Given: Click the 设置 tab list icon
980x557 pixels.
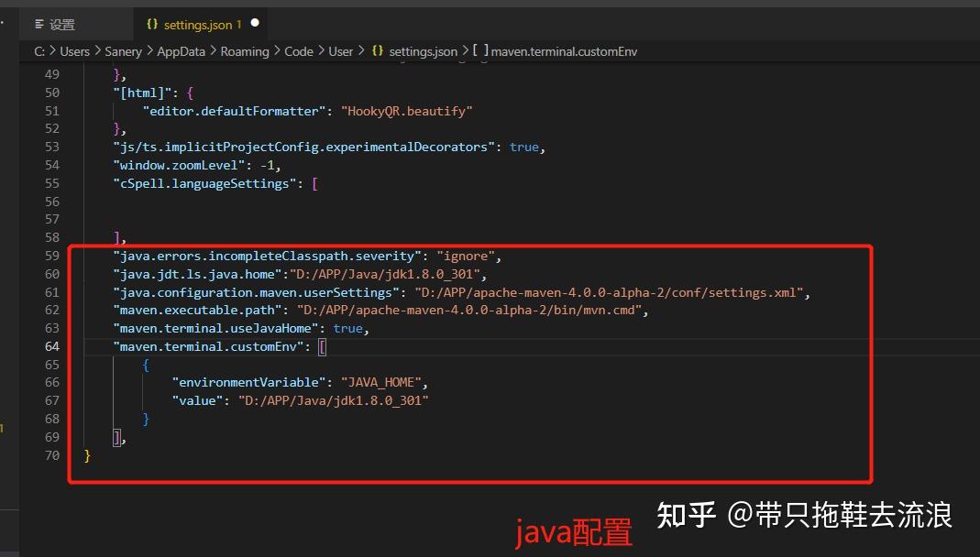Looking at the screenshot, I should [39, 25].
